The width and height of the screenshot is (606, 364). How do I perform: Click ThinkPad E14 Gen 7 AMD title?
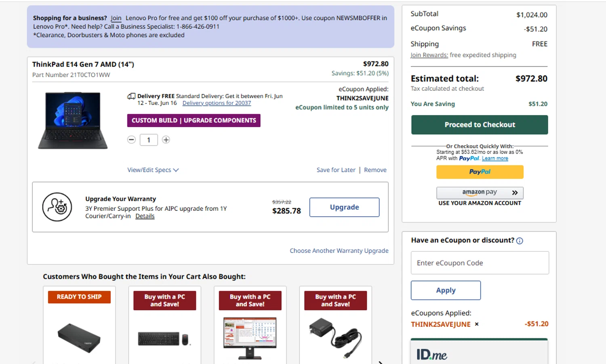tap(83, 64)
